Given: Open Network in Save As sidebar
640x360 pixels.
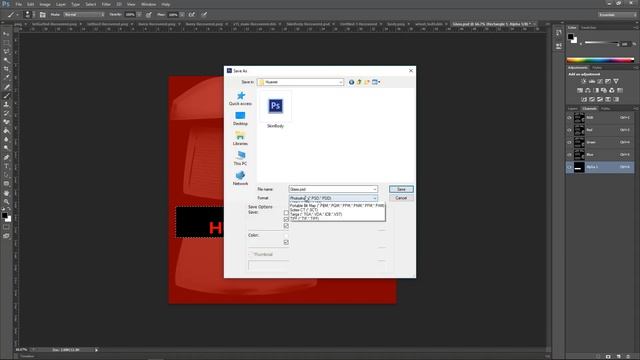Looking at the screenshot, I should coord(240,179).
